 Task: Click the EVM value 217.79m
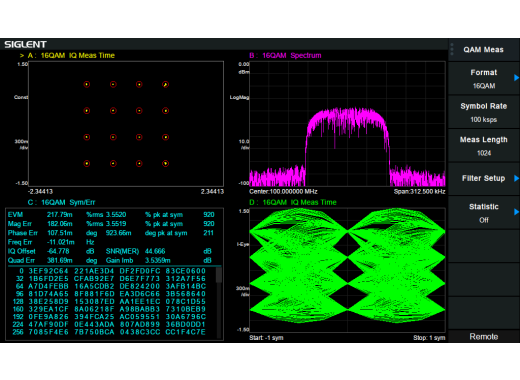coord(60,215)
